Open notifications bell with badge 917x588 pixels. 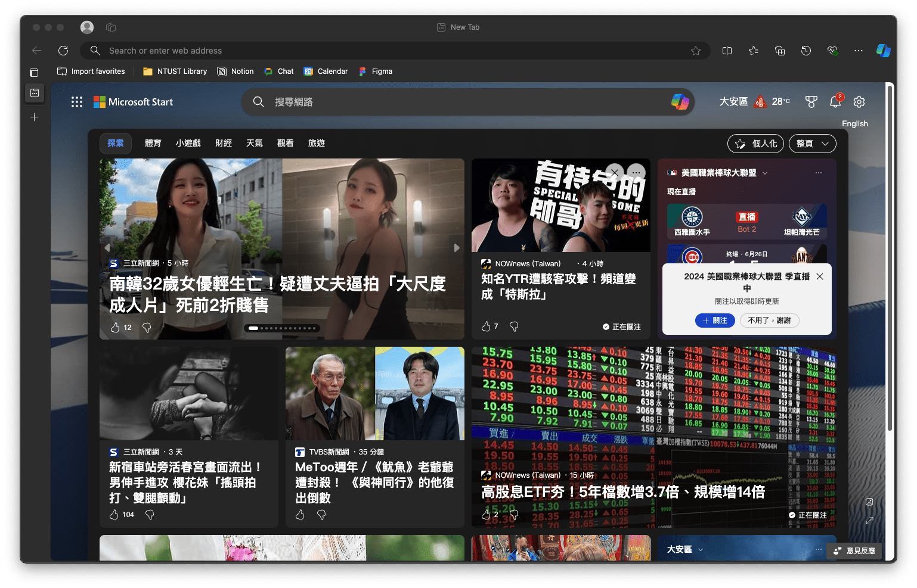click(836, 101)
